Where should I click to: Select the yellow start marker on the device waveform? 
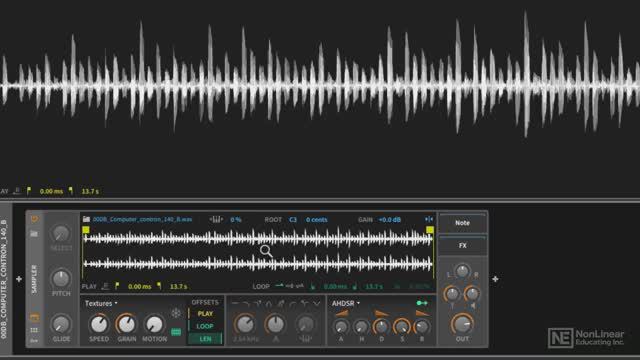tap(86, 230)
